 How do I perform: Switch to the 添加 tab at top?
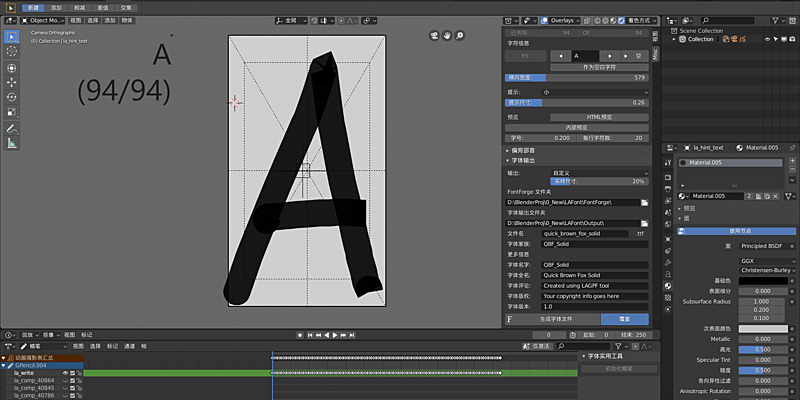(x=57, y=6)
